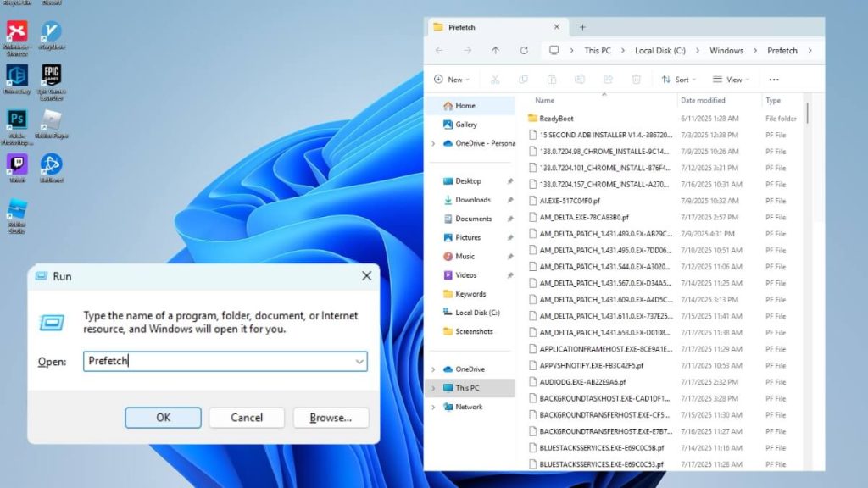Open a new File Explorer tab
This screenshot has height=488, width=868.
(581, 26)
